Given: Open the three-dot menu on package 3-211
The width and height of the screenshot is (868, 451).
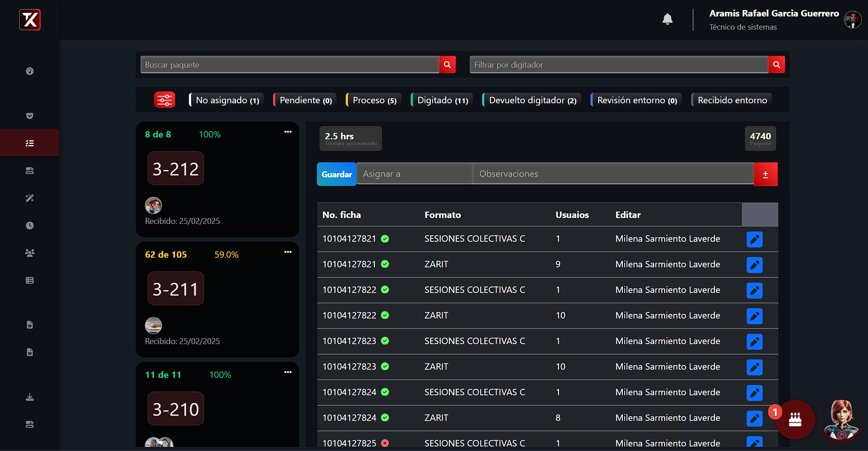Looking at the screenshot, I should [288, 252].
